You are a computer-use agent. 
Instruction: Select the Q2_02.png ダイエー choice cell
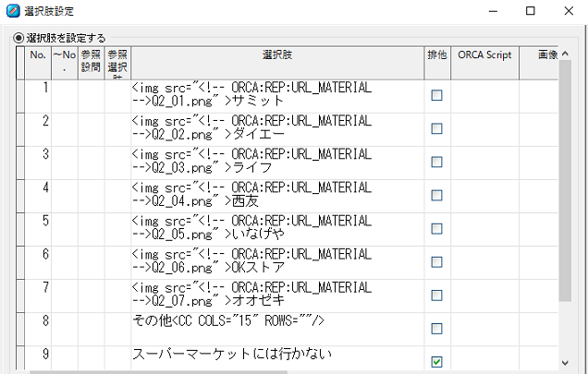pyautogui.click(x=277, y=129)
